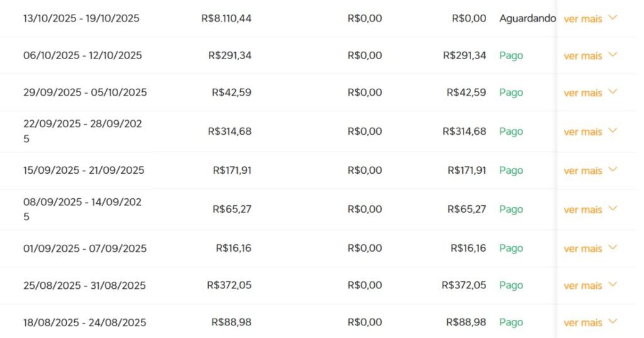Open "ver mais" for 18/08/2025 - 24/08/2025
Viewport: 644px width, 338px height.
[582, 323]
